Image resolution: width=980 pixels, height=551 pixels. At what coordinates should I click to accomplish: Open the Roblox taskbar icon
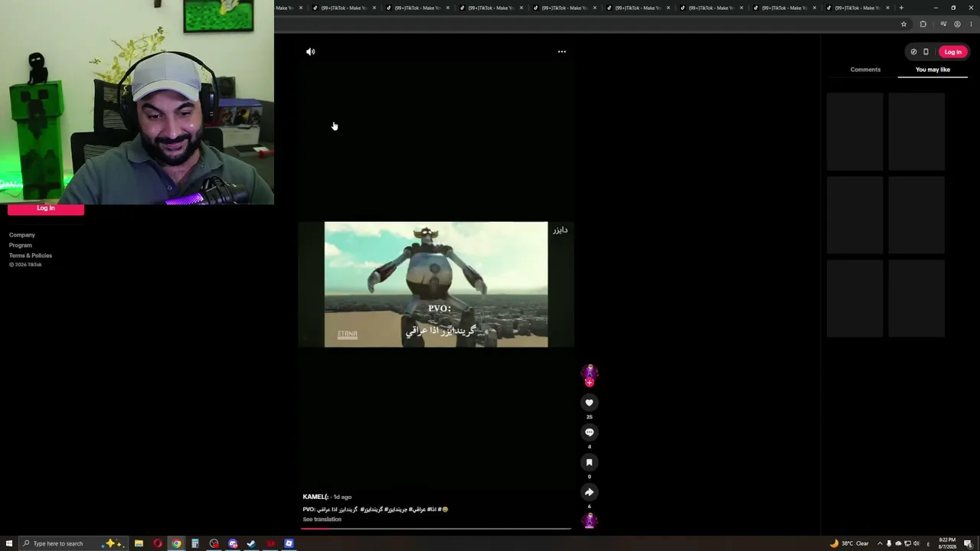(289, 543)
